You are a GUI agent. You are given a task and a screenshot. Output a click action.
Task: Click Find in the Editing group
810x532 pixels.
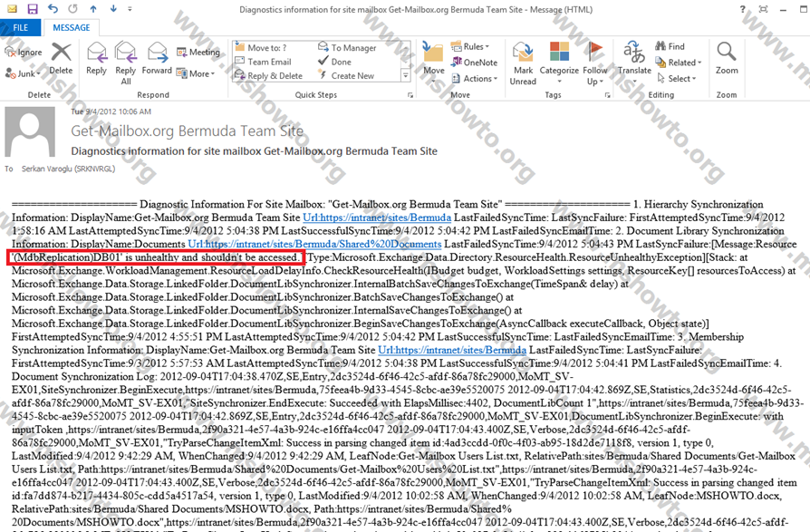670,46
